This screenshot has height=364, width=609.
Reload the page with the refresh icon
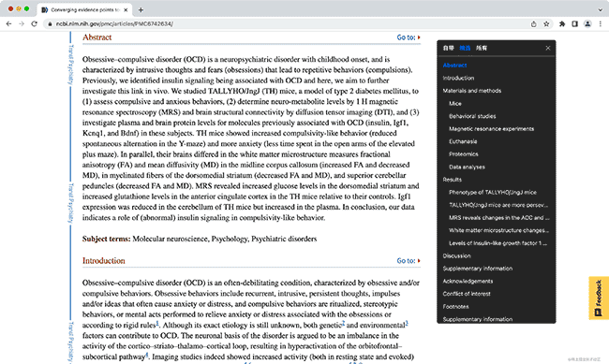tap(34, 24)
